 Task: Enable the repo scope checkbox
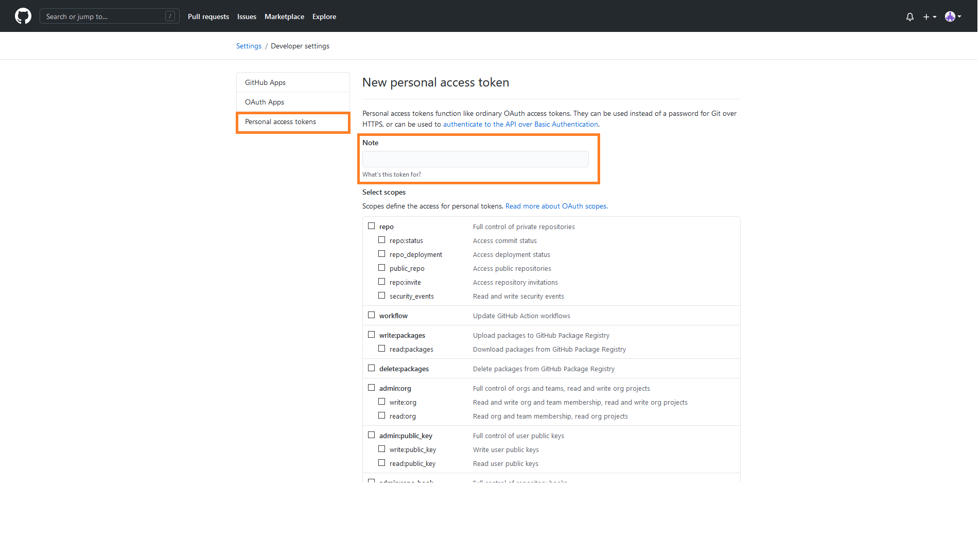tap(371, 226)
